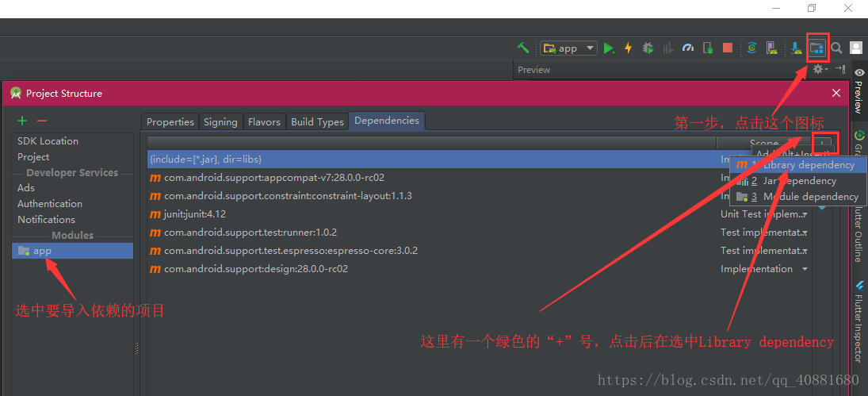Switch to the Flavors tab
The width and height of the screenshot is (868, 396).
coord(264,122)
